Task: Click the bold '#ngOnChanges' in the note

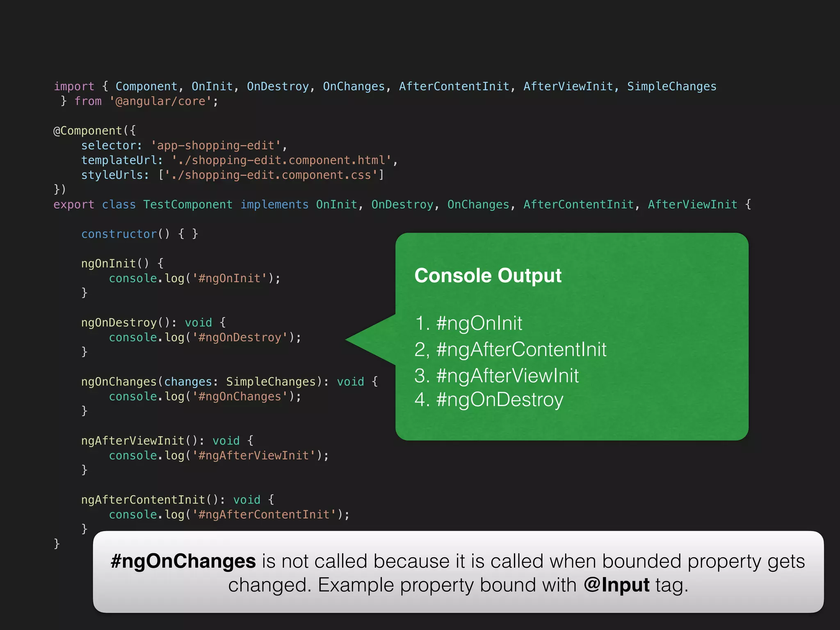Action: pyautogui.click(x=183, y=561)
